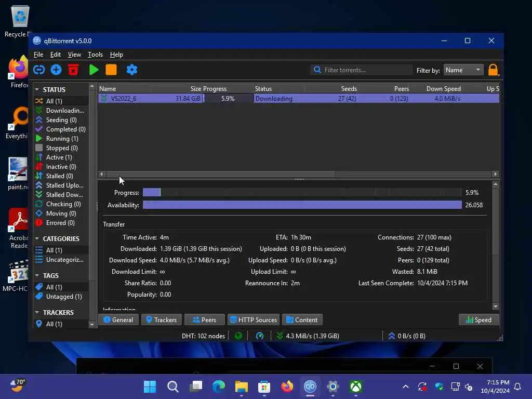Open File Explorer from the taskbar
This screenshot has width=532, height=399.
click(x=241, y=387)
